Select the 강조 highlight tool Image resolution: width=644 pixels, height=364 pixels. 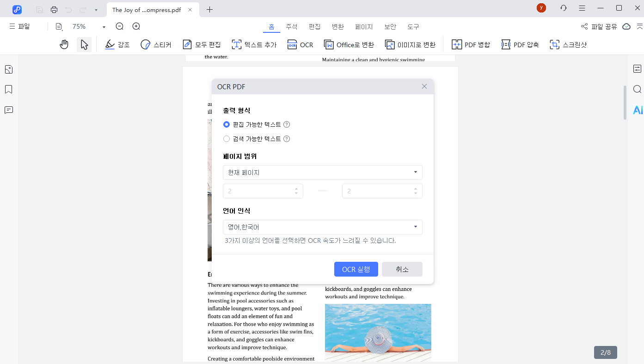click(117, 44)
